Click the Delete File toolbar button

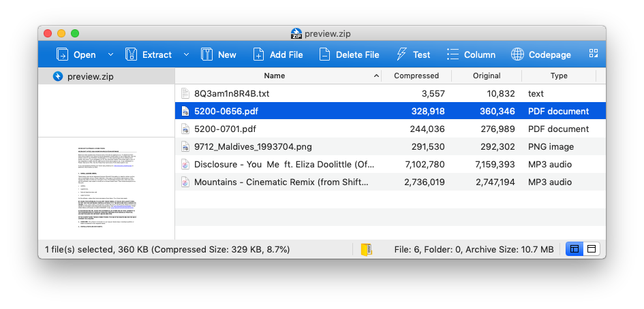(x=348, y=54)
